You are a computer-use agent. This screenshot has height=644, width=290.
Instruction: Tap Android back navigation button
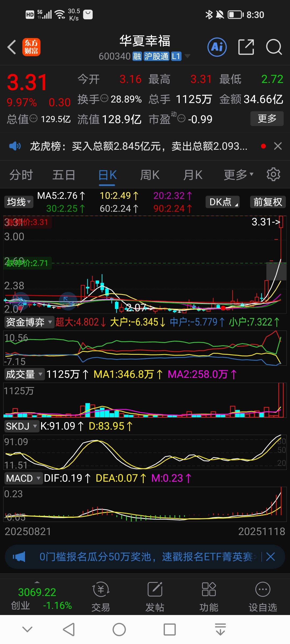[x=69, y=630]
